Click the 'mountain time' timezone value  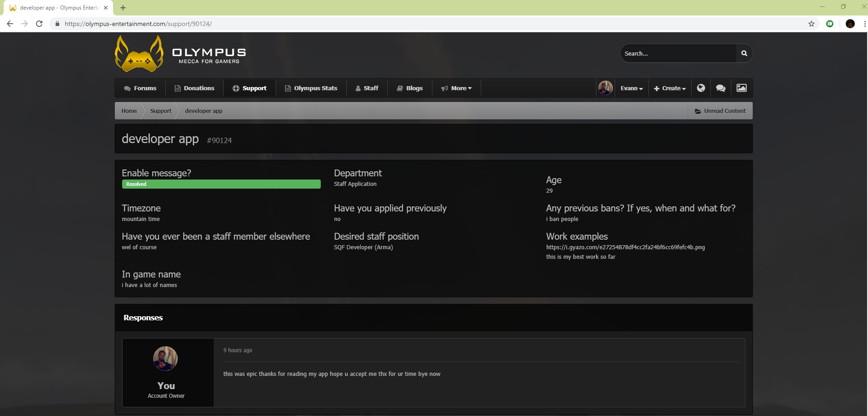141,219
